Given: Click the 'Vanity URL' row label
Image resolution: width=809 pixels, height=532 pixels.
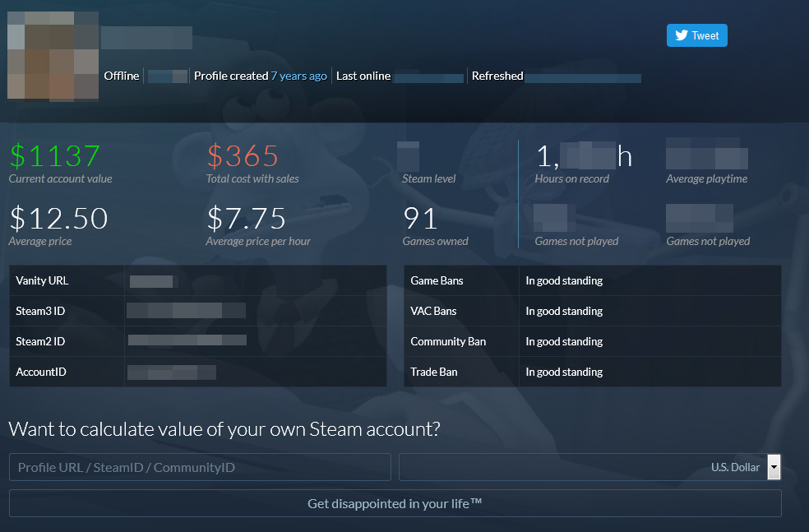Looking at the screenshot, I should click(42, 280).
